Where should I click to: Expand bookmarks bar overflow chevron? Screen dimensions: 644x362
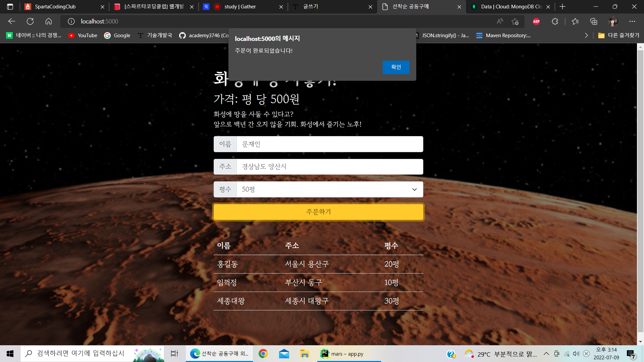click(586, 36)
